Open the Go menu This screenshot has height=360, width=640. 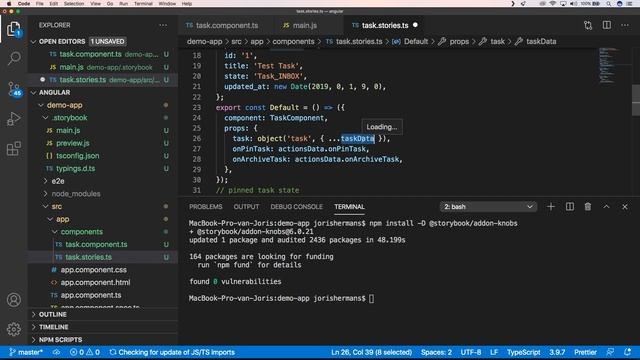point(110,4)
